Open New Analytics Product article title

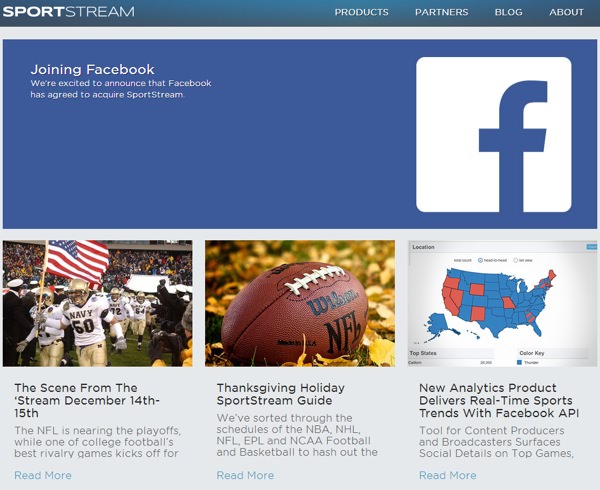[499, 400]
